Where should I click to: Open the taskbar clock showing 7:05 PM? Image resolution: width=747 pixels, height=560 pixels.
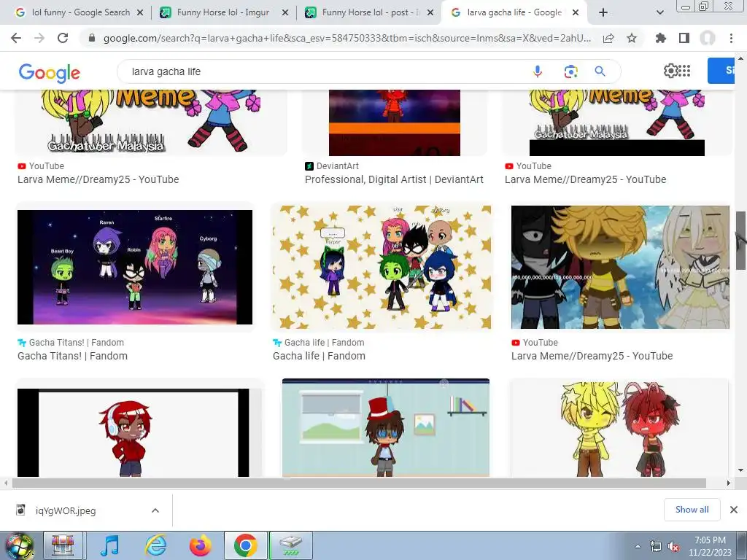[710, 546]
